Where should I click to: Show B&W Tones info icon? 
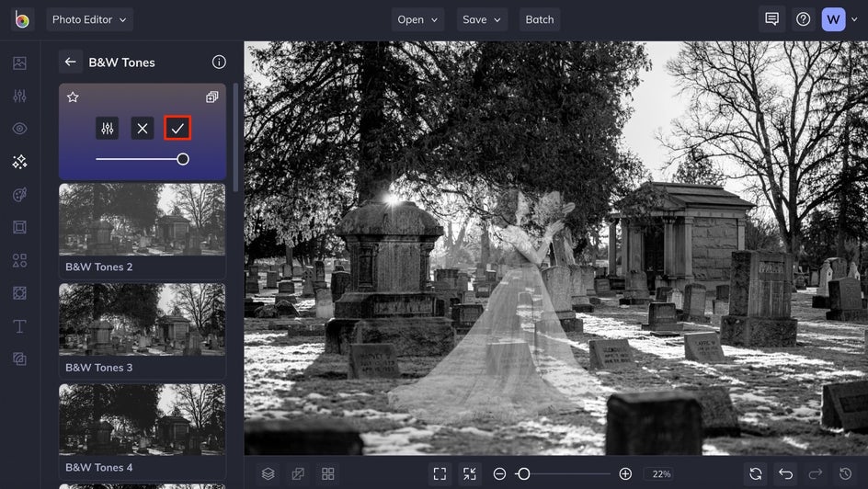(x=219, y=62)
